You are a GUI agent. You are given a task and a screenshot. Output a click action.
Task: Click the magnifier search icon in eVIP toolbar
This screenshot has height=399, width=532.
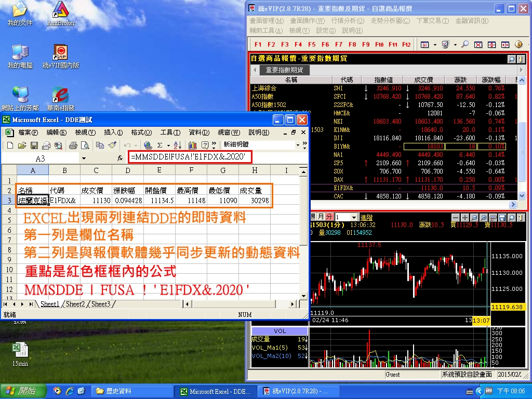click(x=465, y=45)
